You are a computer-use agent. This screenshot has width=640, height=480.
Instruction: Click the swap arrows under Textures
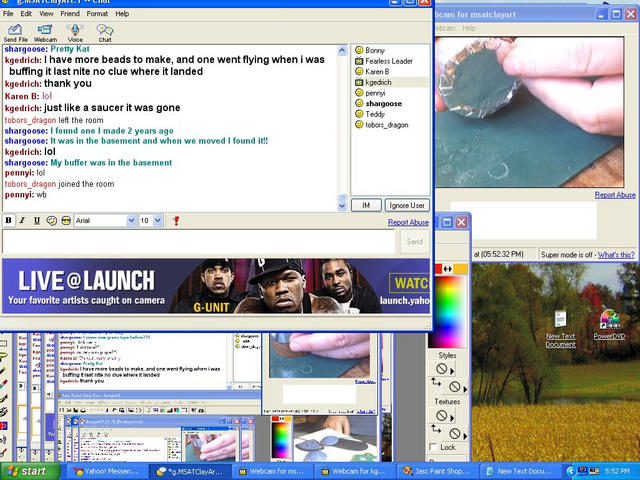pos(436,429)
